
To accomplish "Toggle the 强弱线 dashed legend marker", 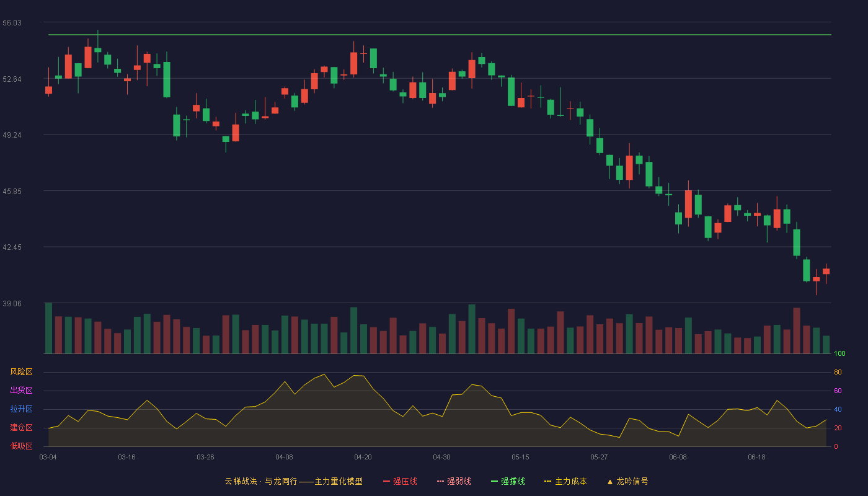I will pos(440,481).
